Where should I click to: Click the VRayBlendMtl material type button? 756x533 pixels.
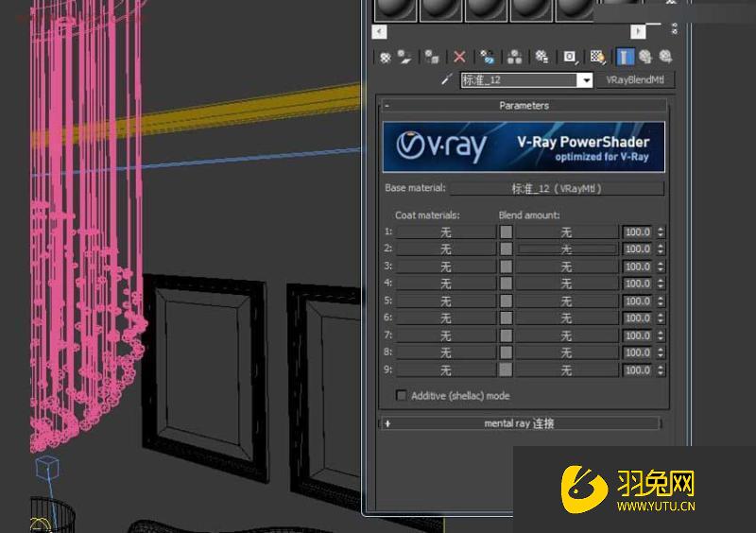click(x=635, y=80)
